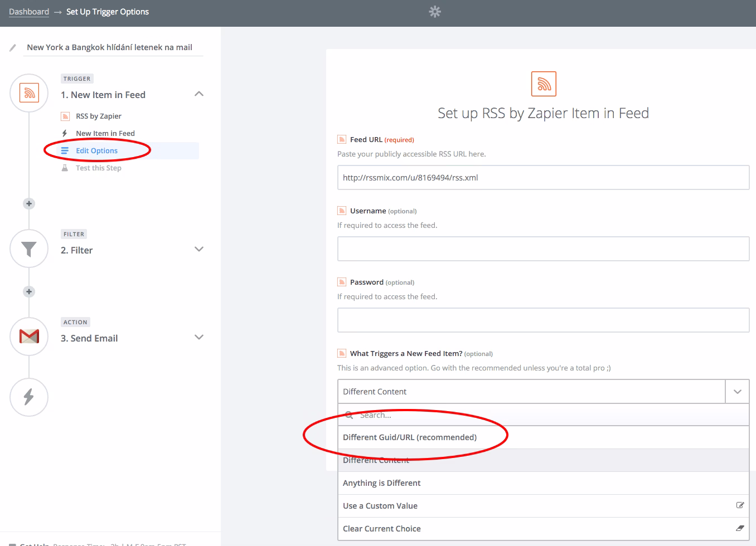
Task: Add a step between trigger and filter
Action: (x=29, y=204)
